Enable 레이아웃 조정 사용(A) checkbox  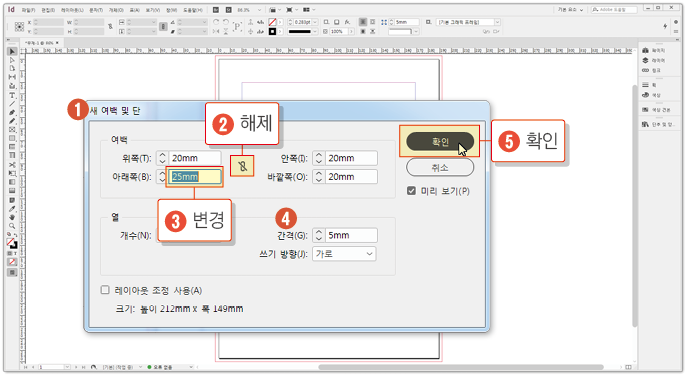105,290
